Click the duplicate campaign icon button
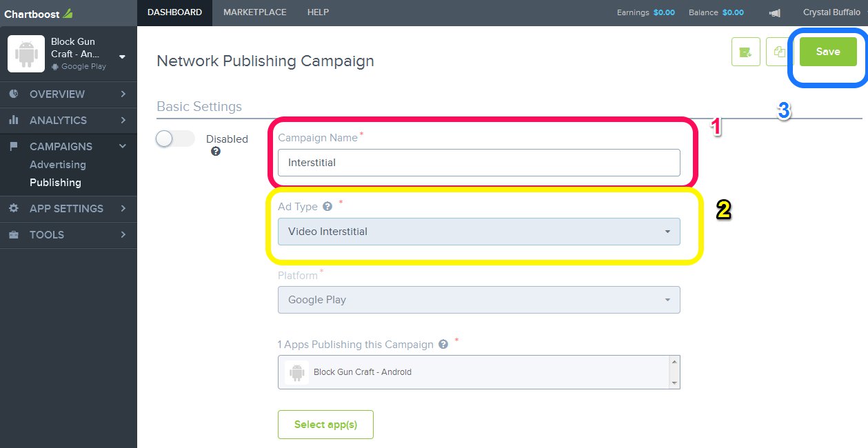Image resolution: width=868 pixels, height=448 pixels. click(x=780, y=52)
